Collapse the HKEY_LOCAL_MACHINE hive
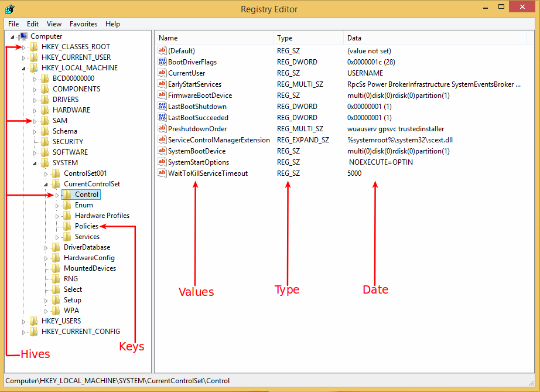This screenshot has width=540, height=392. [x=24, y=69]
